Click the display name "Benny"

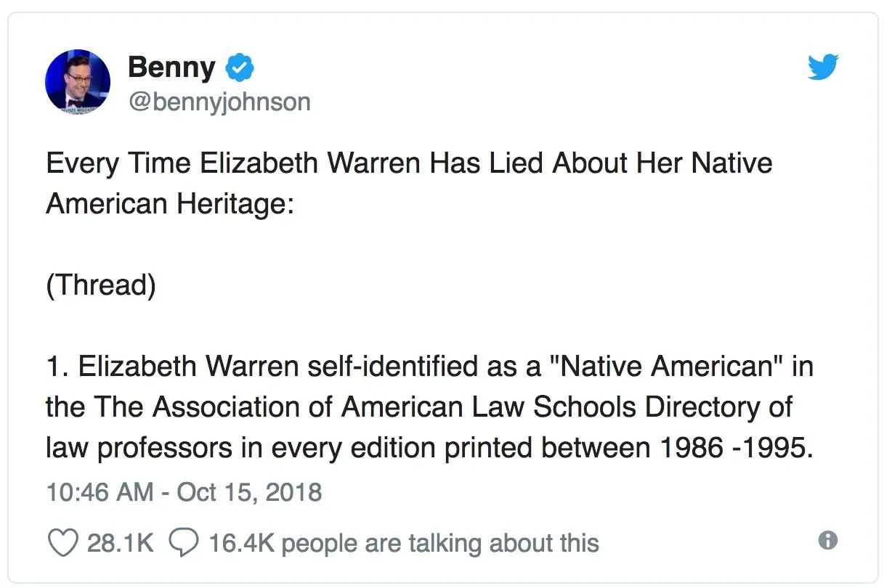(x=171, y=68)
